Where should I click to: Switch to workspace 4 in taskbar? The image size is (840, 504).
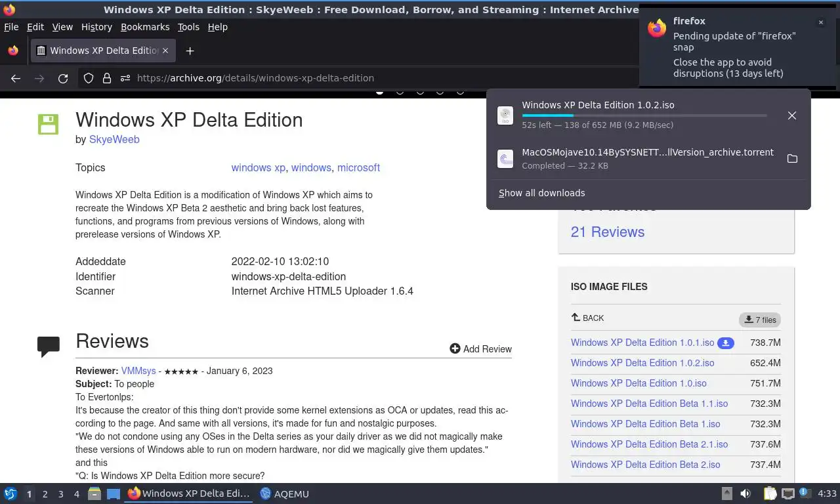(x=76, y=494)
